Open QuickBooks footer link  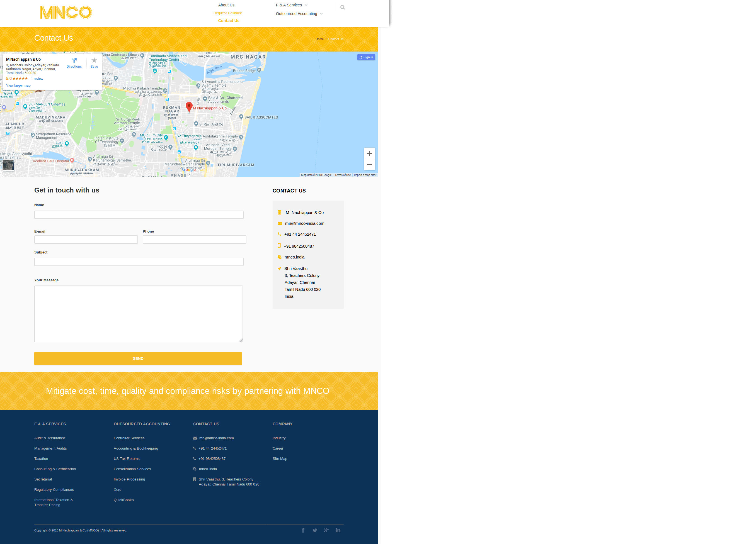tap(124, 500)
